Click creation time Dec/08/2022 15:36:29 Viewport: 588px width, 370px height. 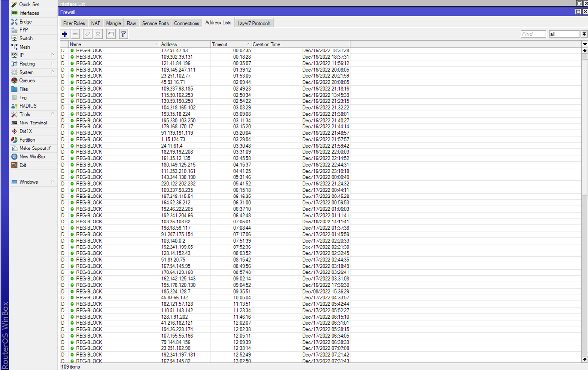pos(326,291)
